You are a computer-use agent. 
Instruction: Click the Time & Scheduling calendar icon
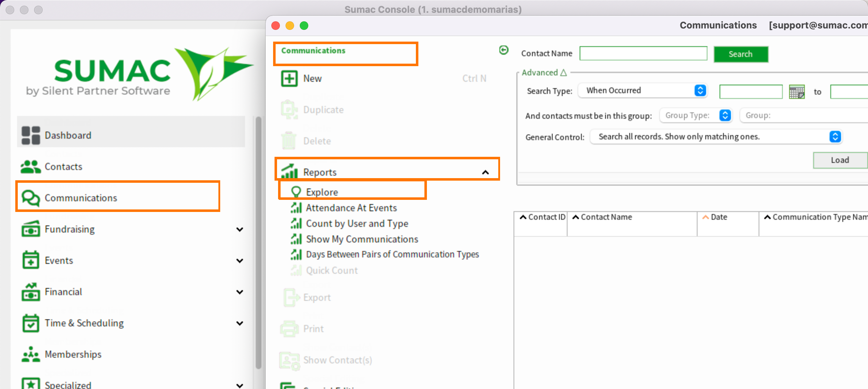point(31,323)
